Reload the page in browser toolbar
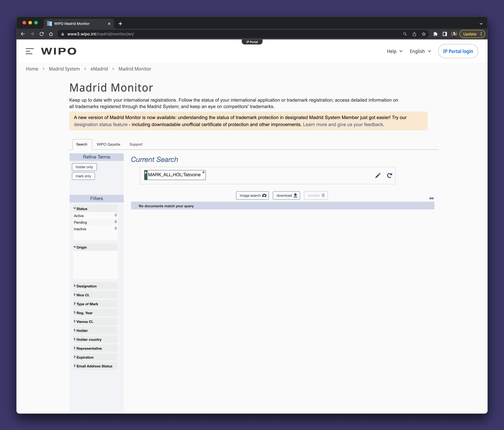This screenshot has width=504, height=430. (42, 34)
